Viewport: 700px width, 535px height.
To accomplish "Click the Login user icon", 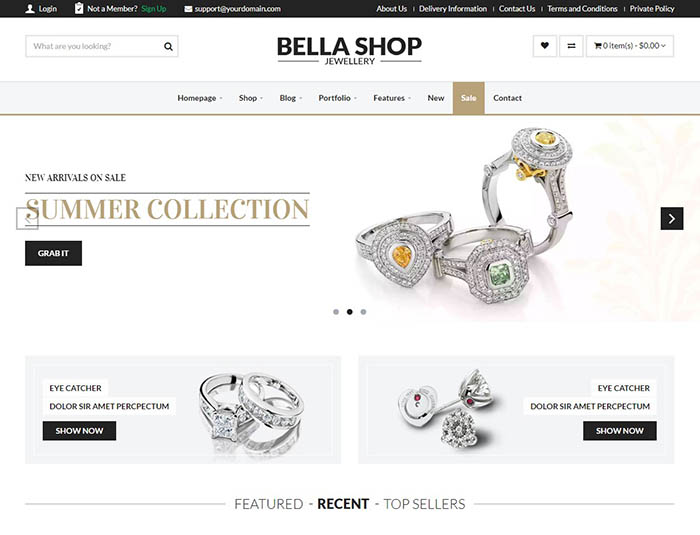I will [30, 8].
